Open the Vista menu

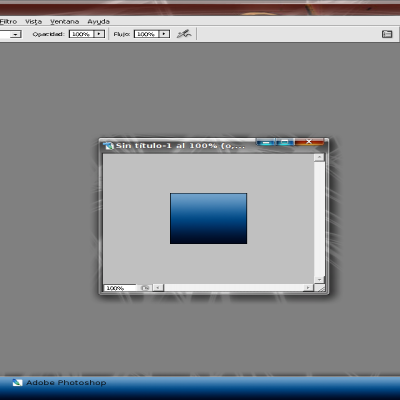(33, 22)
